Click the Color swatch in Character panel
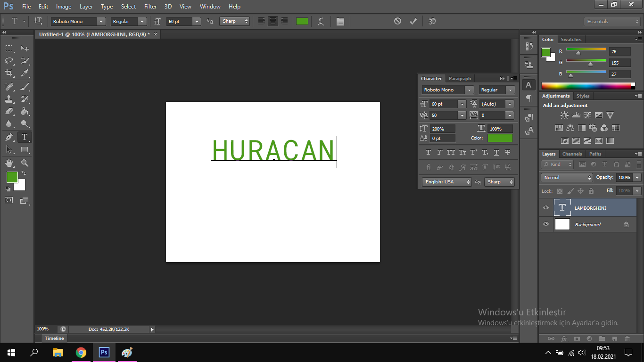Image resolution: width=644 pixels, height=362 pixels. (x=500, y=138)
